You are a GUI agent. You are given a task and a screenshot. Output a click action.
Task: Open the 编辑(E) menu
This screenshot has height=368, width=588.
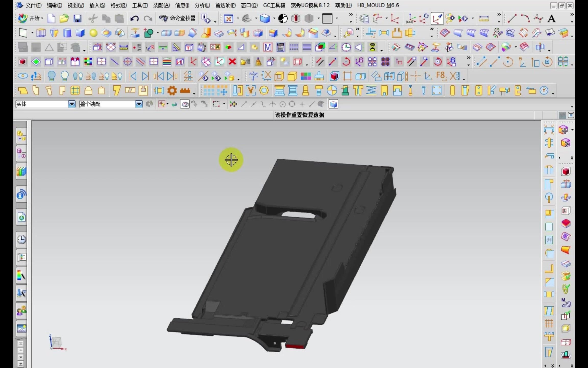(54, 5)
